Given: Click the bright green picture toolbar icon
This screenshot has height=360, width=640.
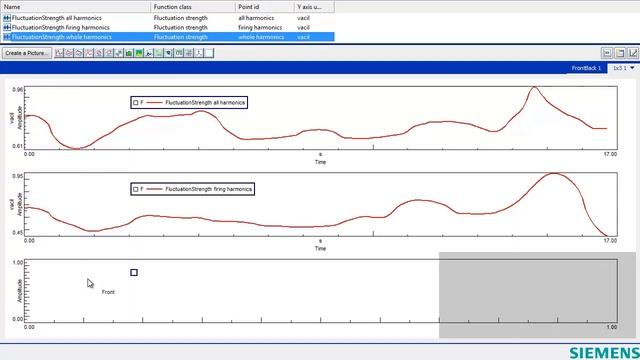Looking at the screenshot, I should click(139, 53).
